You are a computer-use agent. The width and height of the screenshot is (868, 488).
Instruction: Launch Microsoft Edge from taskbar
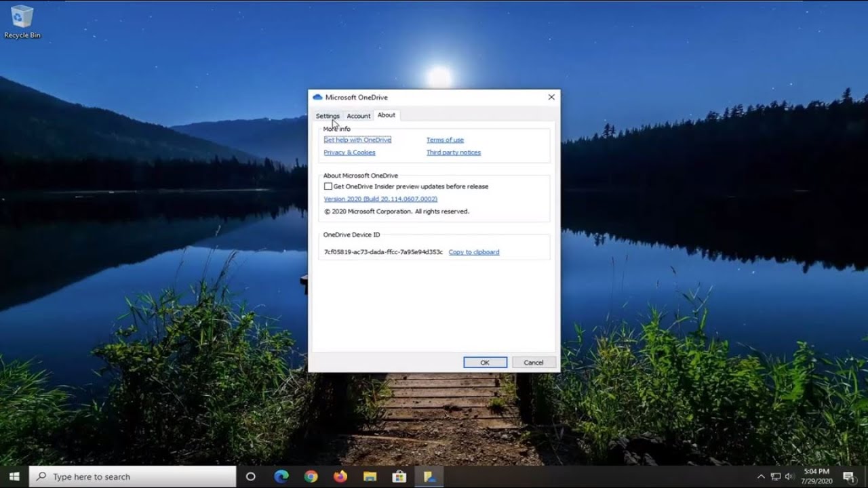[281, 476]
